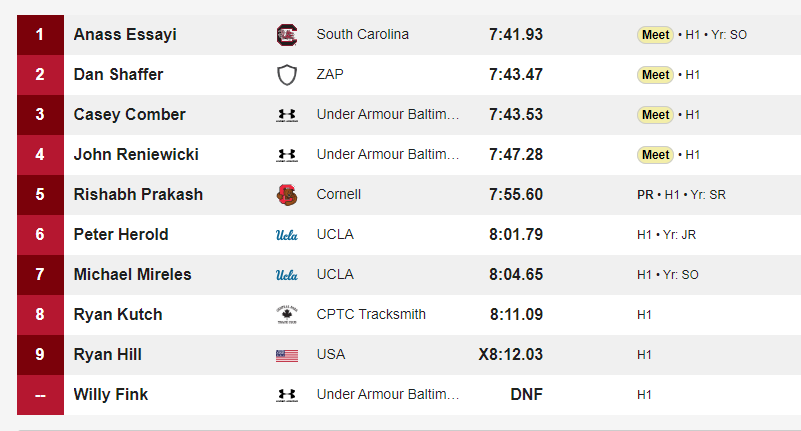Click the DNF result for Willy Fink
801x431 pixels.
click(527, 394)
